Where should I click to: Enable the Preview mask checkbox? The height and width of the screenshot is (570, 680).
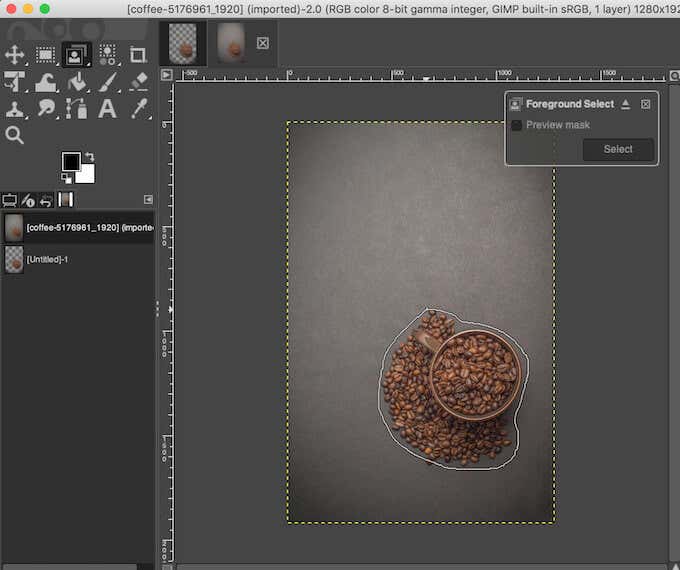pyautogui.click(x=516, y=125)
